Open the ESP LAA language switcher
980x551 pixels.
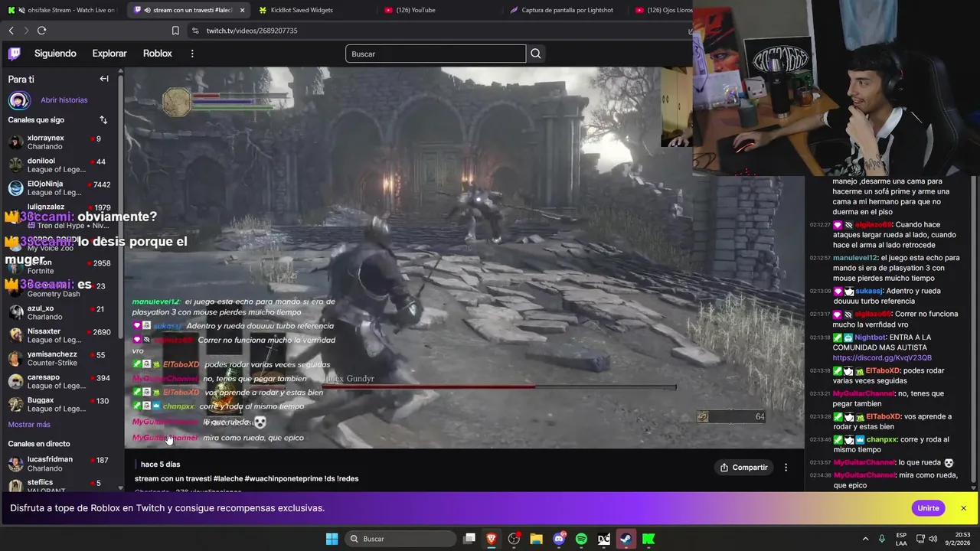tap(901, 539)
